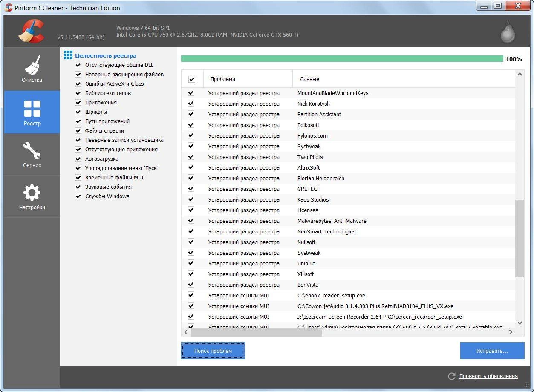Select the Two Pilots entry
The width and height of the screenshot is (534, 392).
click(x=310, y=157)
